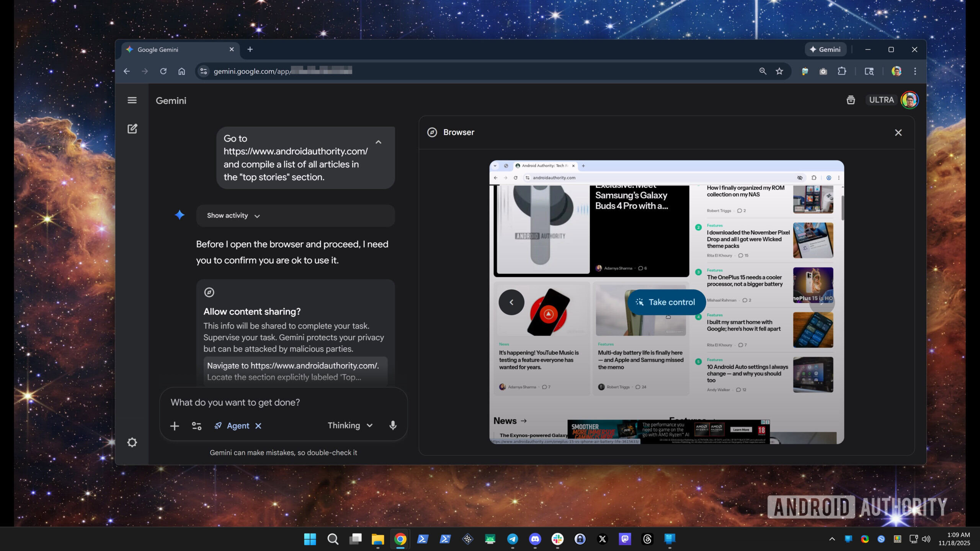This screenshot has width=980, height=551.
Task: Open Gemini settings via the gear icon
Action: (132, 442)
